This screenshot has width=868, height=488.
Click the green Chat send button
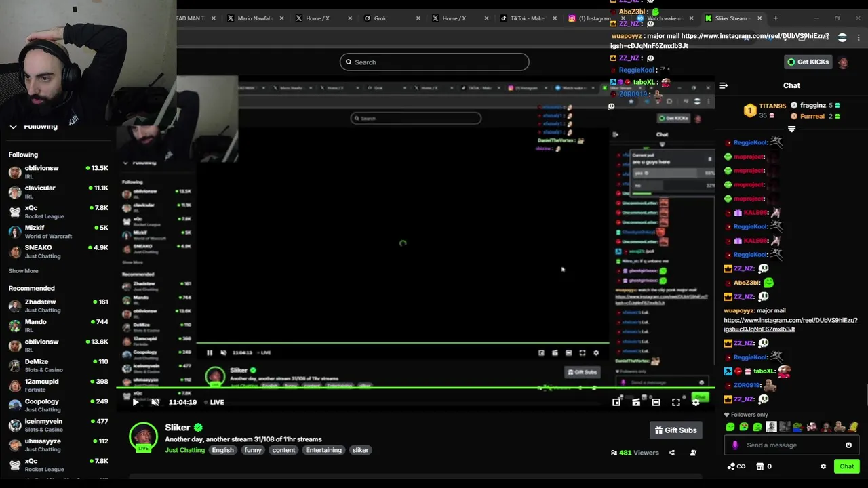[x=847, y=466]
